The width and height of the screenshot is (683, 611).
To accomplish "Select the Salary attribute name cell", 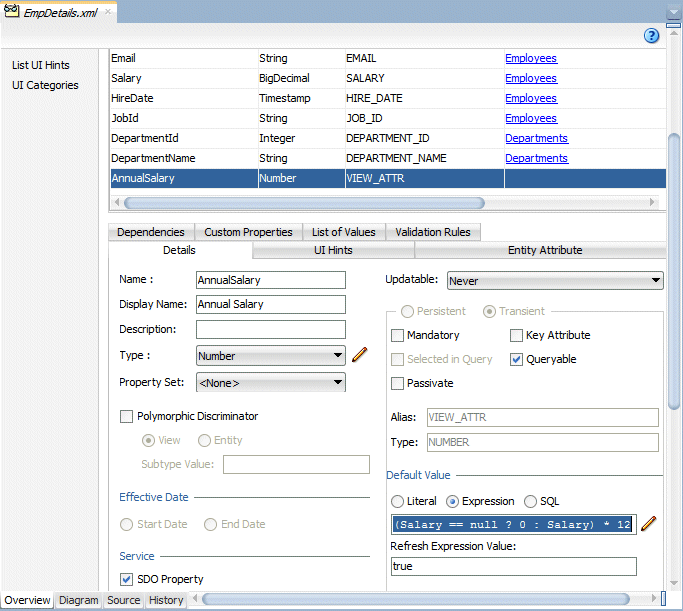I will (x=184, y=78).
